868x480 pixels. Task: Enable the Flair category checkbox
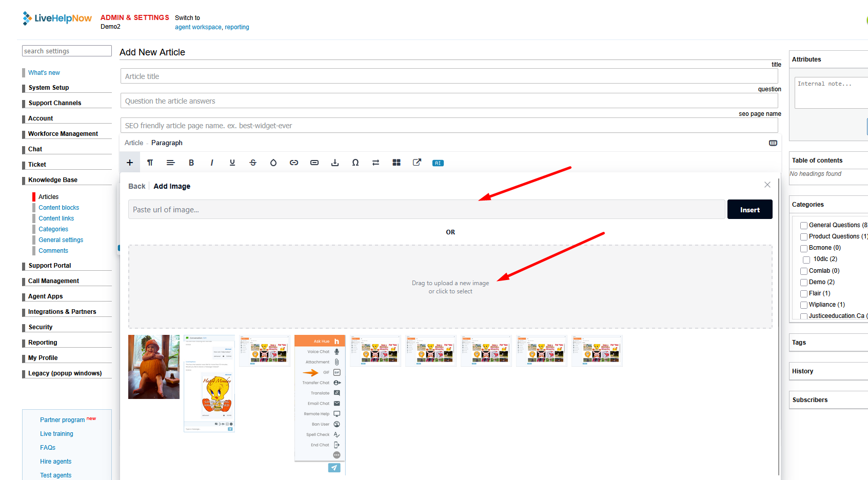(804, 294)
